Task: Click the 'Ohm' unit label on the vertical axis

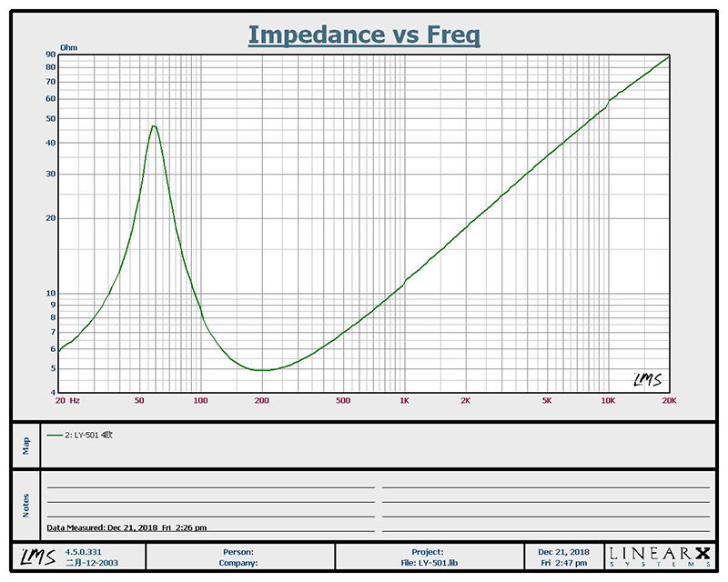Action: [x=69, y=46]
